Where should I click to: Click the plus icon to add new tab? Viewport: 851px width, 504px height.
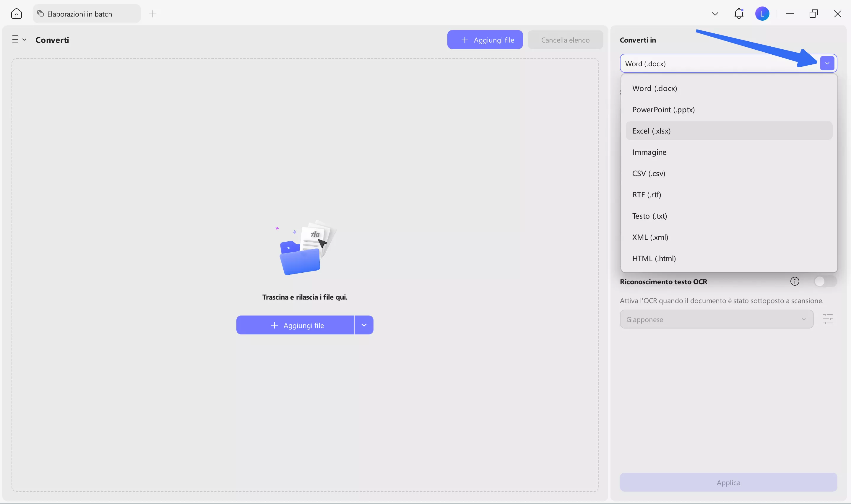click(153, 14)
